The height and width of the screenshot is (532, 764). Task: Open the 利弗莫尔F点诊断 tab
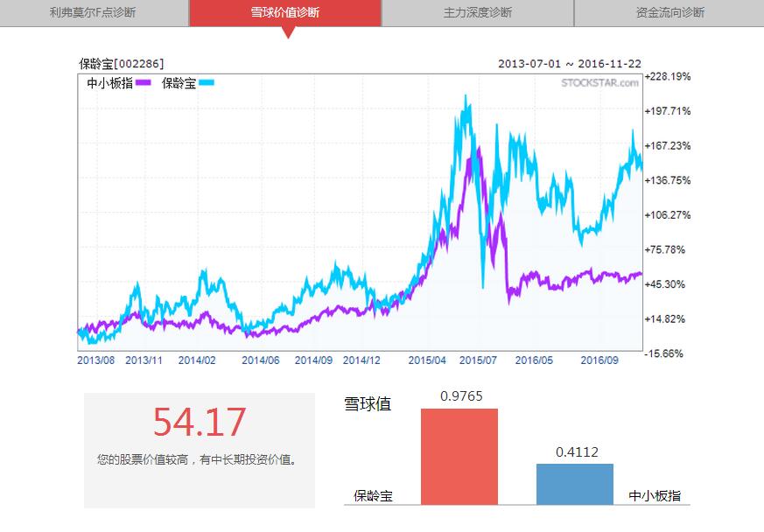click(x=94, y=12)
